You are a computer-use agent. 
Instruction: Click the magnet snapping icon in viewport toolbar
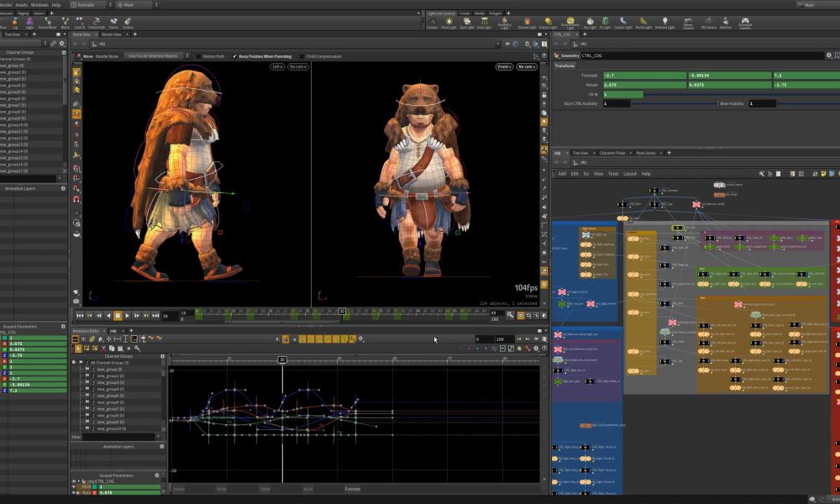click(76, 199)
